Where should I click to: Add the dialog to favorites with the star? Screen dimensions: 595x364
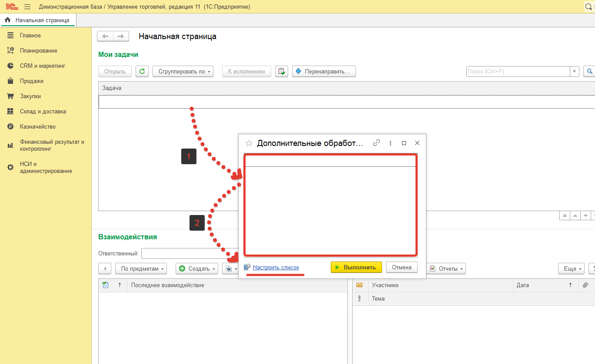tap(249, 143)
